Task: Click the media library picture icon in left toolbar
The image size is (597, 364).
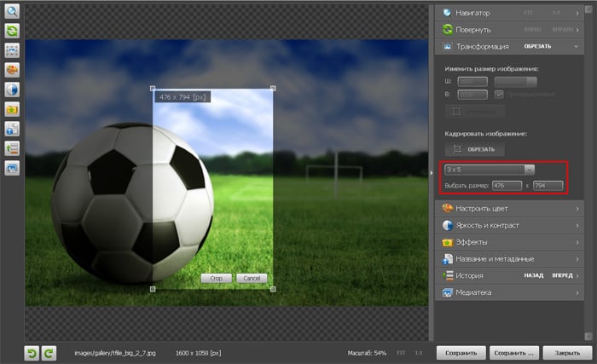Action: [13, 169]
